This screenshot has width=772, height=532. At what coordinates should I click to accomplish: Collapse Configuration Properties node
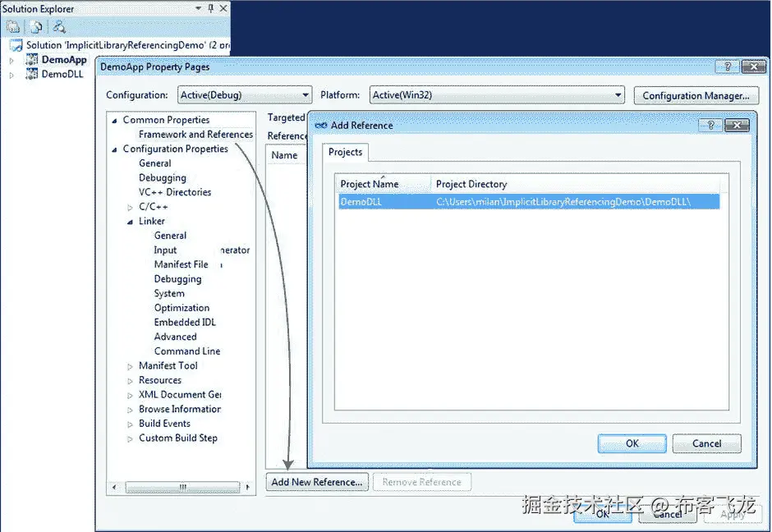[115, 149]
